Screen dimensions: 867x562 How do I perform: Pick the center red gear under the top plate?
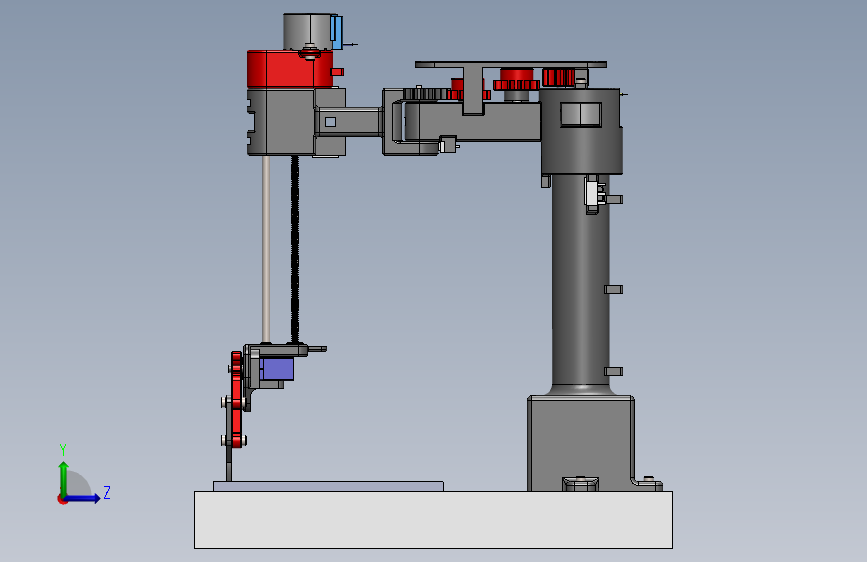pos(516,80)
